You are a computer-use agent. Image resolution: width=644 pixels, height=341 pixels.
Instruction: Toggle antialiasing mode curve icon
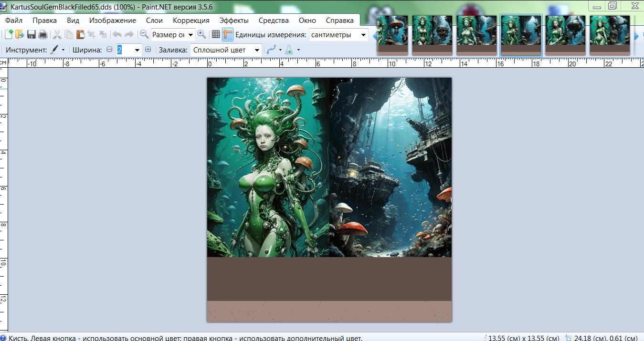pyautogui.click(x=272, y=50)
